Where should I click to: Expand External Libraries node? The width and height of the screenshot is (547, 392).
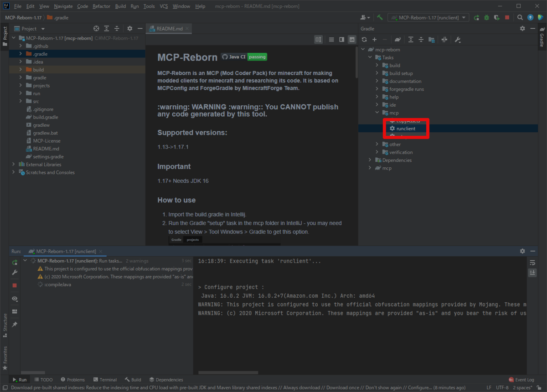click(x=13, y=165)
